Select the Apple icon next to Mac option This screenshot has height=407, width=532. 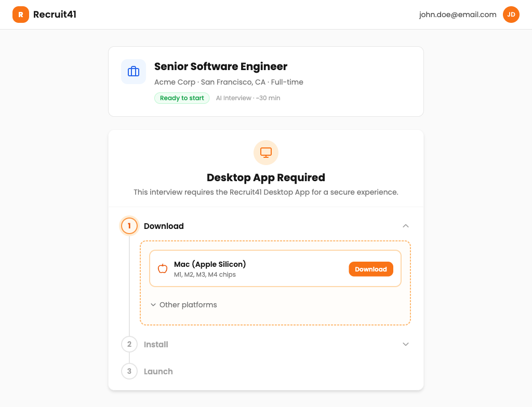pos(163,269)
